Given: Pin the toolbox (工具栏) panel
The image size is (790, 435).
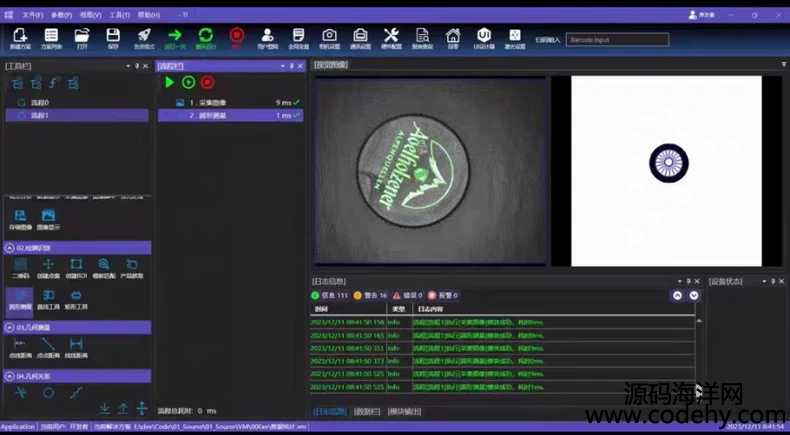Looking at the screenshot, I should [137, 66].
